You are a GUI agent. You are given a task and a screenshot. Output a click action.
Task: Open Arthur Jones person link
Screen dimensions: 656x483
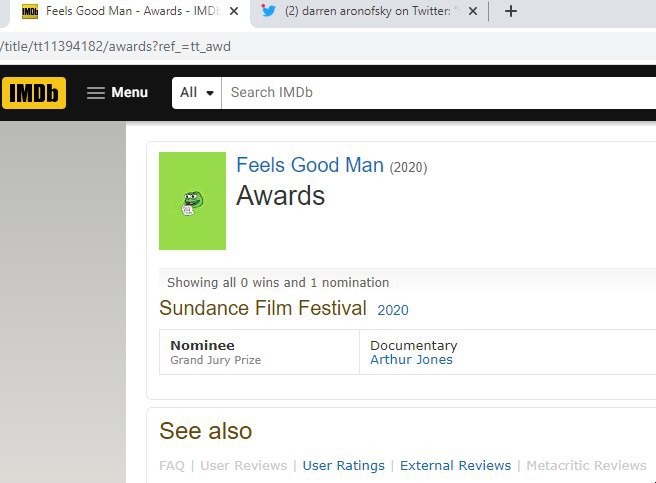coord(411,360)
